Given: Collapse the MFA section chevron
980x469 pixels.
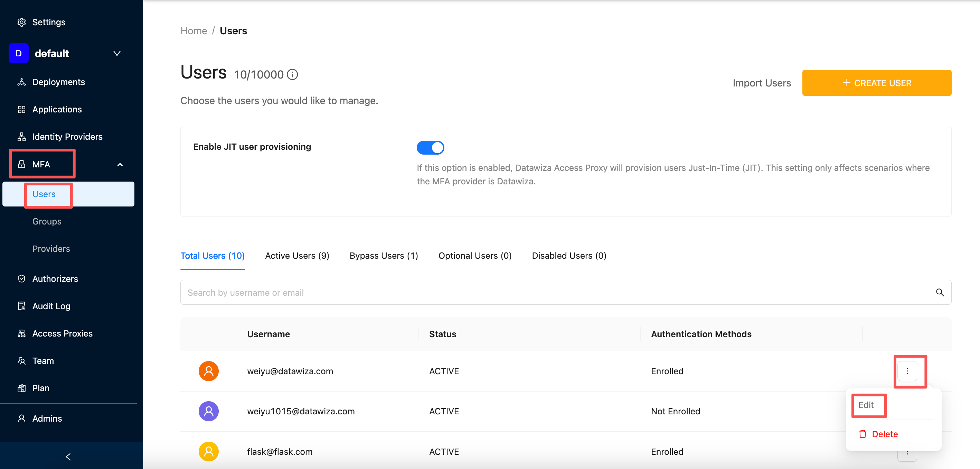Looking at the screenshot, I should pyautogui.click(x=120, y=164).
